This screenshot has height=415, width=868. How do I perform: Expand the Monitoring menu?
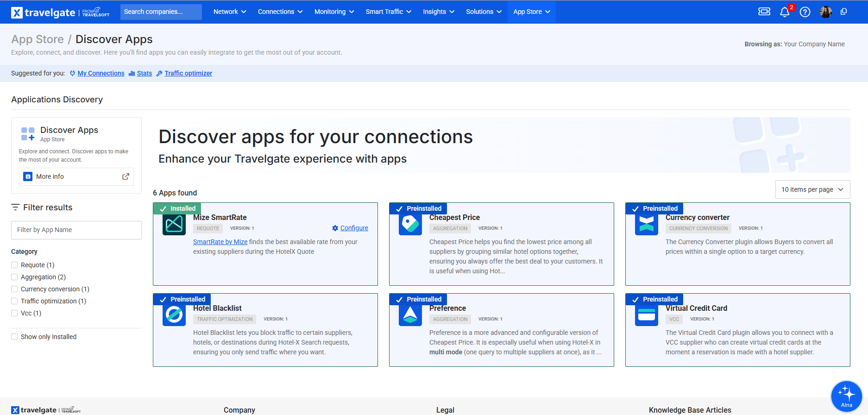(x=334, y=12)
